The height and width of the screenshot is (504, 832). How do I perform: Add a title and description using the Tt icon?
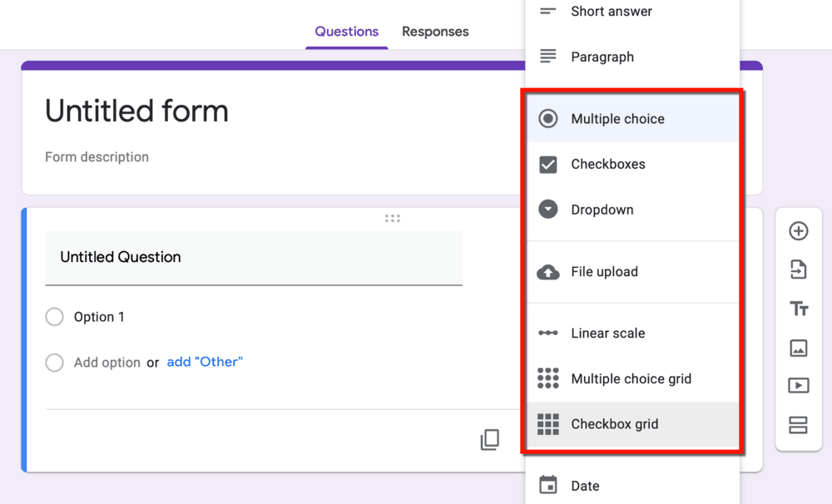[798, 309]
